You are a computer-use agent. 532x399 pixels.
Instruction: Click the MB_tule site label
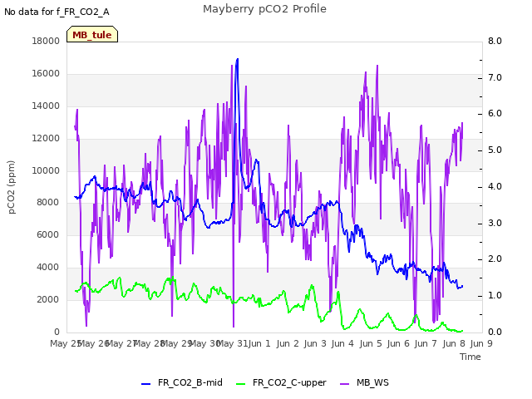point(92,35)
